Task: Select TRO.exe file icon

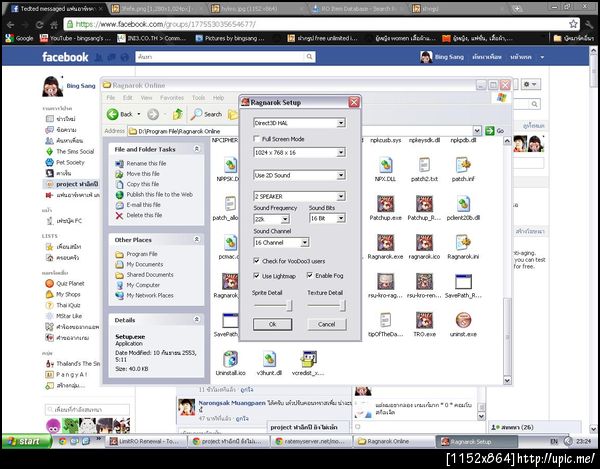Action: click(424, 320)
